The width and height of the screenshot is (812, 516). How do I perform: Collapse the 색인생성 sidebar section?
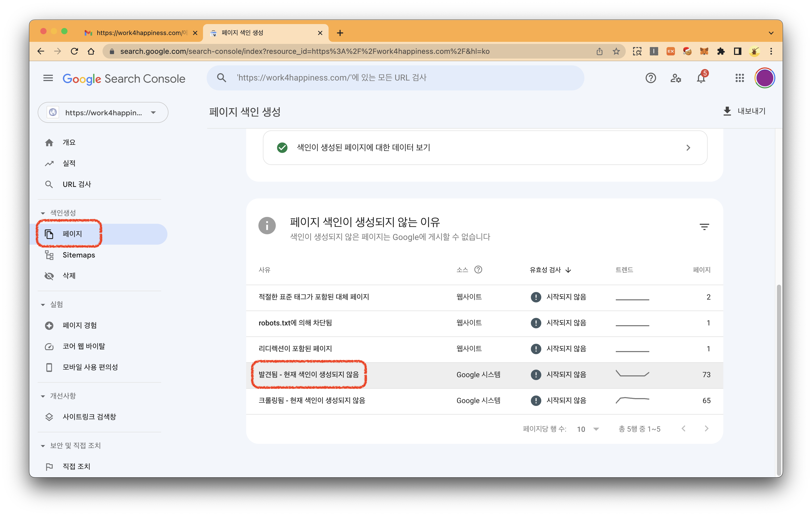(x=43, y=213)
